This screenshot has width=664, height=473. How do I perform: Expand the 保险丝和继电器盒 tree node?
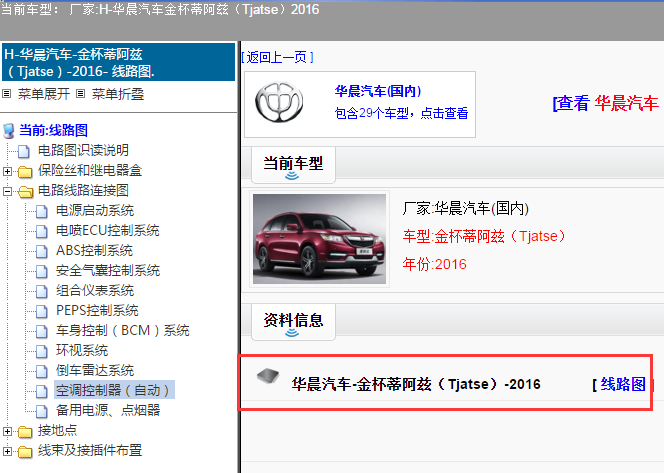click(x=7, y=171)
